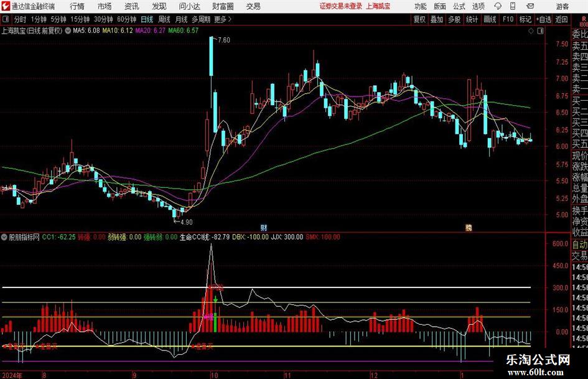Switch to the 1分钟 period tab
588x379 pixels.
pyautogui.click(x=39, y=19)
